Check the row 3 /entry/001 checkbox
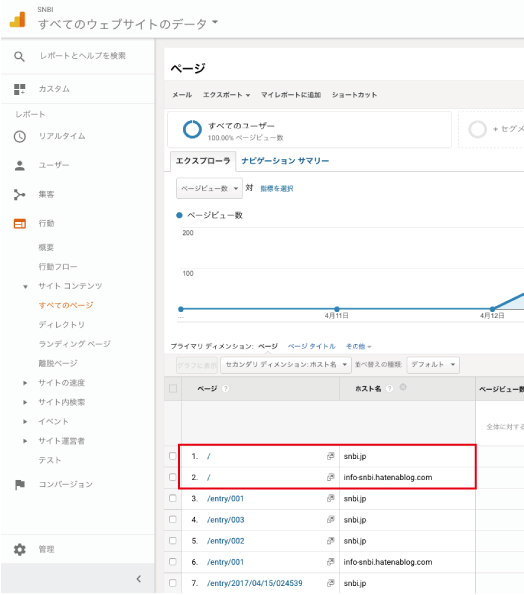The width and height of the screenshot is (524, 595). (173, 498)
